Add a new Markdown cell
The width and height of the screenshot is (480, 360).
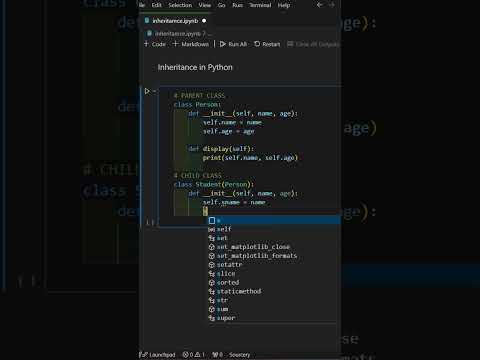click(191, 44)
